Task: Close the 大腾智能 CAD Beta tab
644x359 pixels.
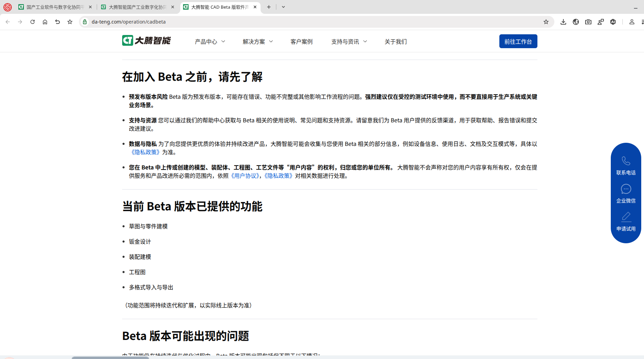Action: pos(255,7)
